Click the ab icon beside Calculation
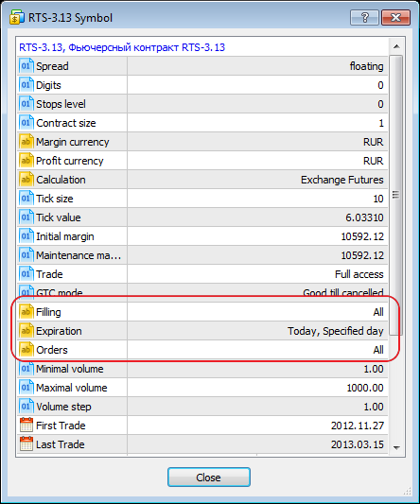 (26, 180)
